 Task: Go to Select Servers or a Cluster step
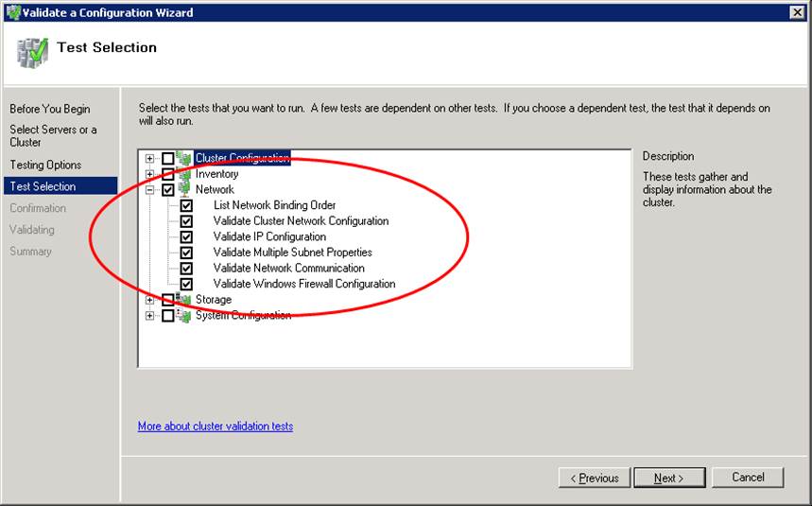click(53, 135)
